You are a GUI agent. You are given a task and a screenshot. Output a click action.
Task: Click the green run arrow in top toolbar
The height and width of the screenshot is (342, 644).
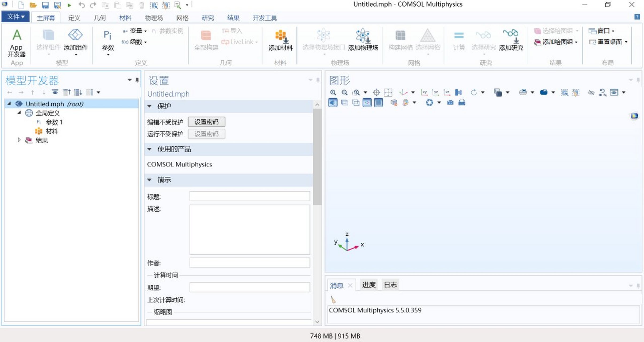click(x=69, y=5)
